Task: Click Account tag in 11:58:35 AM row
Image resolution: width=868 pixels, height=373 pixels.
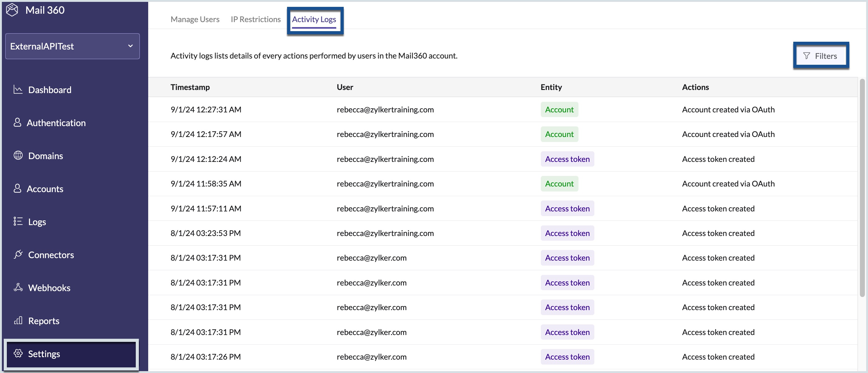Action: coord(559,184)
